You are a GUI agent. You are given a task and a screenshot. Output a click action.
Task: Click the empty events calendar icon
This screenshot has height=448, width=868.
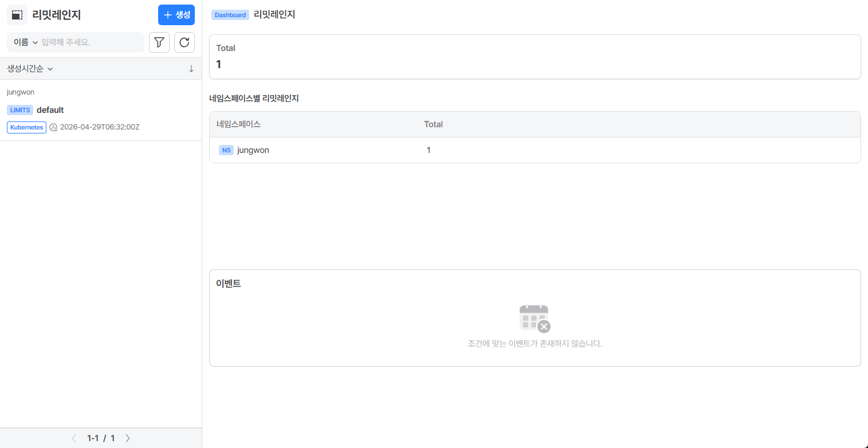pos(535,319)
